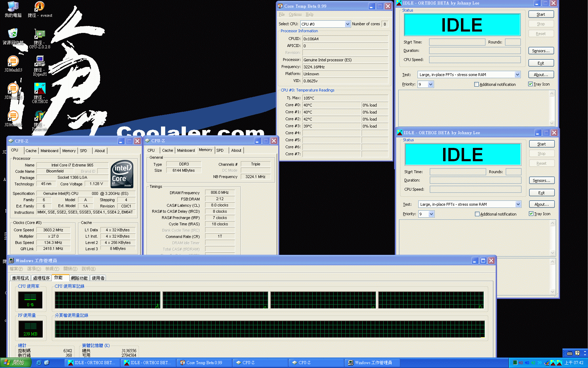Viewport: 588px width, 368px height.
Task: Toggle Additional notification in lower ORTHOS
Action: pos(477,214)
